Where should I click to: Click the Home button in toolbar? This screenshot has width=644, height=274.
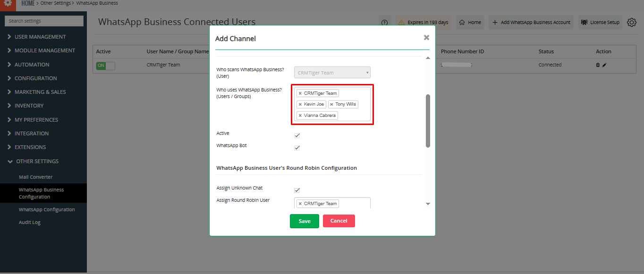click(x=470, y=22)
